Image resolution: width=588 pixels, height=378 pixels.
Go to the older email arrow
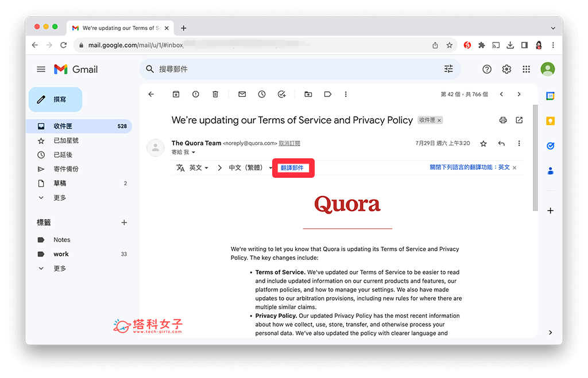pyautogui.click(x=519, y=95)
